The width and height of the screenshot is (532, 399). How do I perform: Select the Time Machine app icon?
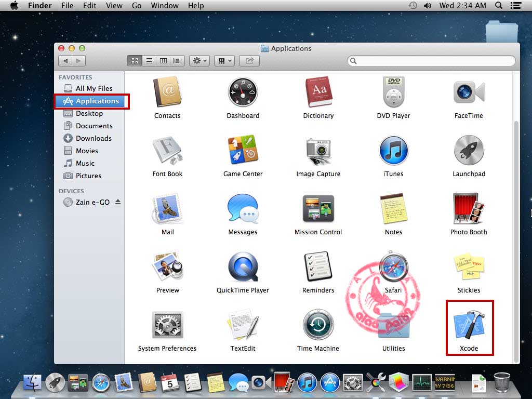(318, 325)
